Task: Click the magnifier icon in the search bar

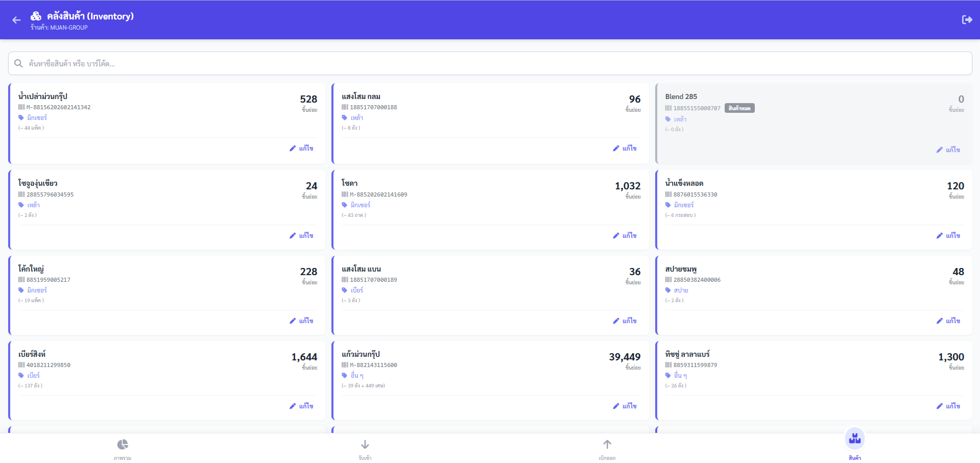Action: coord(18,63)
